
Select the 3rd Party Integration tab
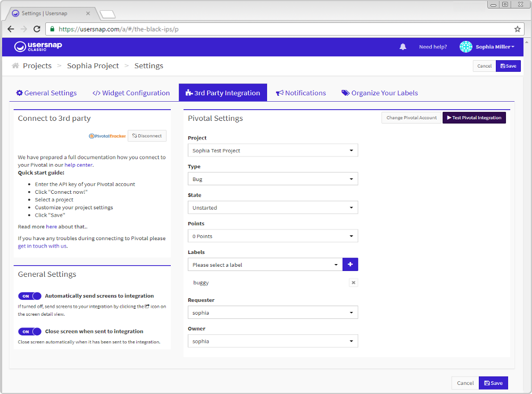tap(223, 93)
